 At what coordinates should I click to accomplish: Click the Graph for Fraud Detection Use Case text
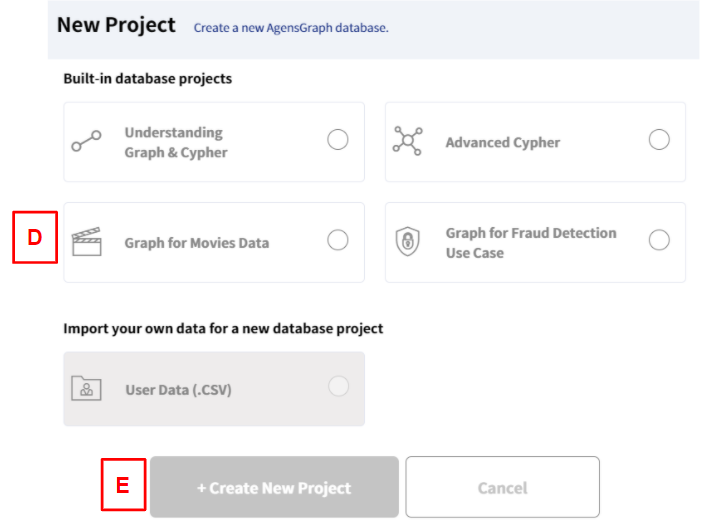[x=531, y=243]
